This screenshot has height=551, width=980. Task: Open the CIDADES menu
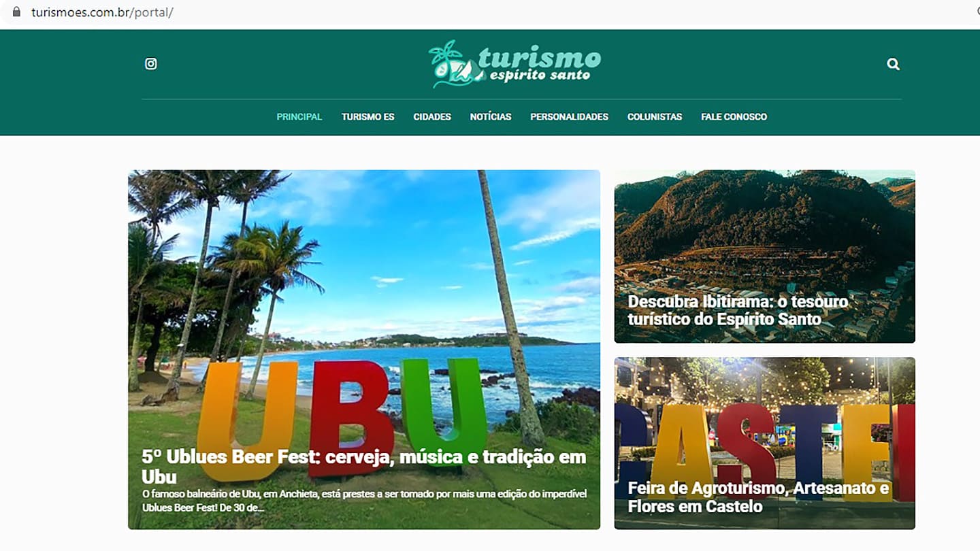click(x=432, y=117)
